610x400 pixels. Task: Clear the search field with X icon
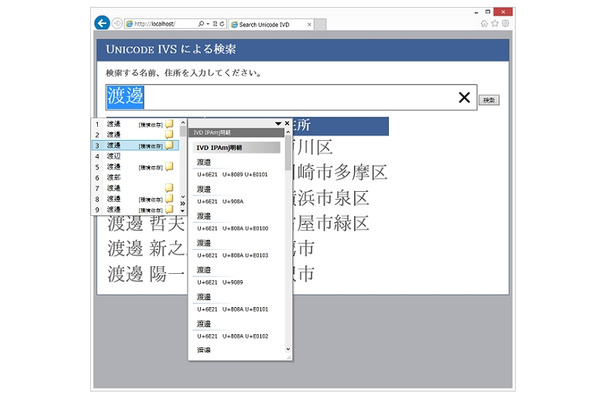point(464,97)
